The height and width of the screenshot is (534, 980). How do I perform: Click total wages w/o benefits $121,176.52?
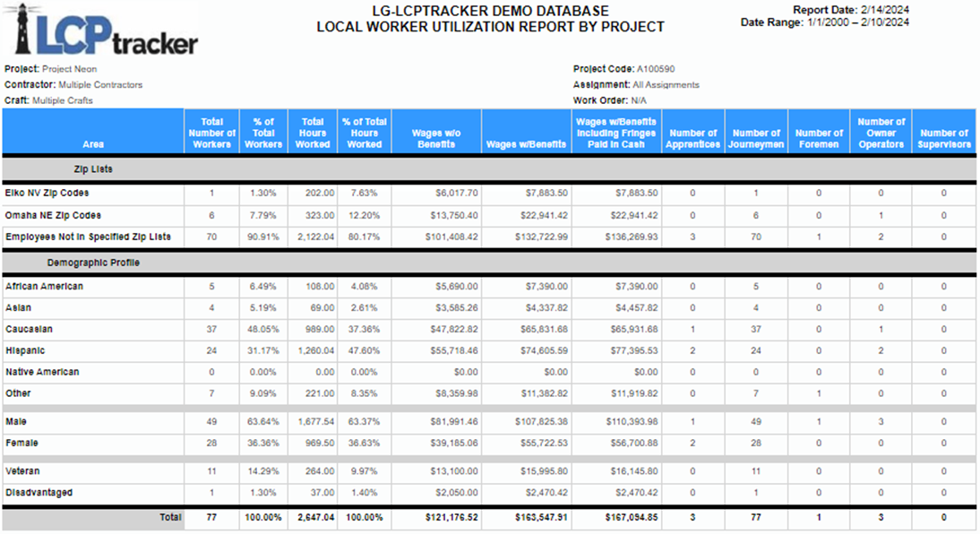click(x=451, y=517)
